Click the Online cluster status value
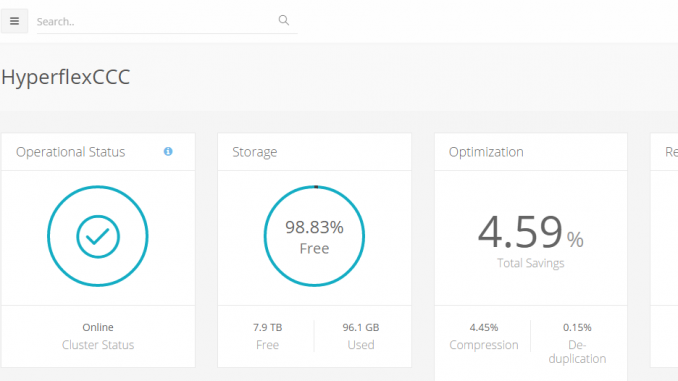Image resolution: width=678 pixels, height=381 pixels. 98,327
